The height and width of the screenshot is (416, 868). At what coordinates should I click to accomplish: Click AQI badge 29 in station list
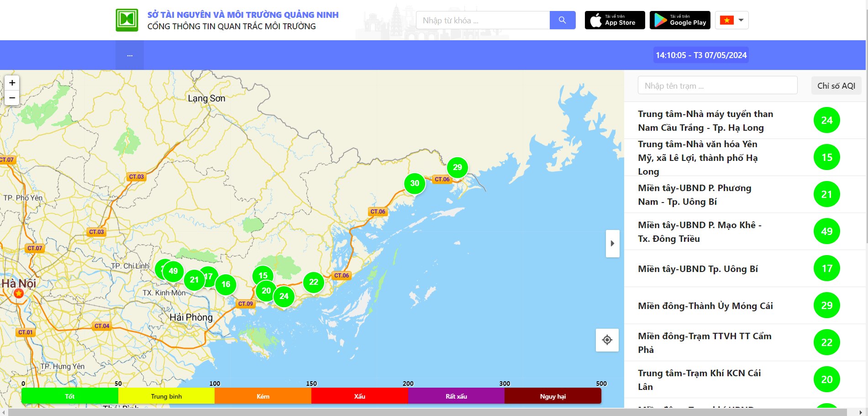(x=827, y=305)
